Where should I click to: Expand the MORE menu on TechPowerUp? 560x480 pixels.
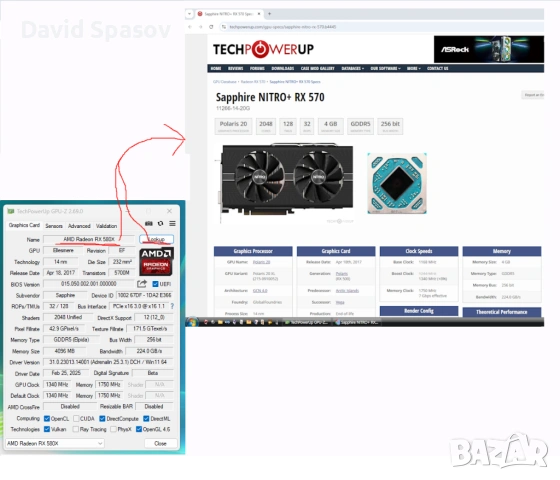[414, 68]
